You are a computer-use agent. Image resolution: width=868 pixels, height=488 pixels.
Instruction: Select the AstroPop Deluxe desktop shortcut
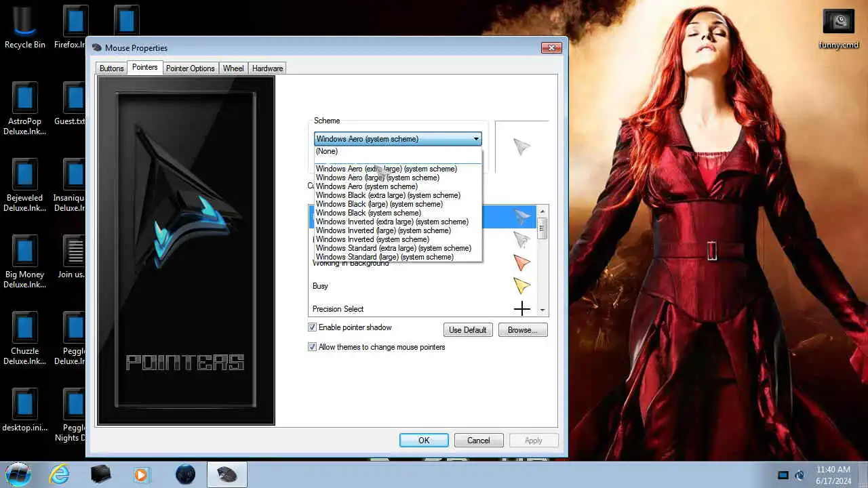pos(24,108)
